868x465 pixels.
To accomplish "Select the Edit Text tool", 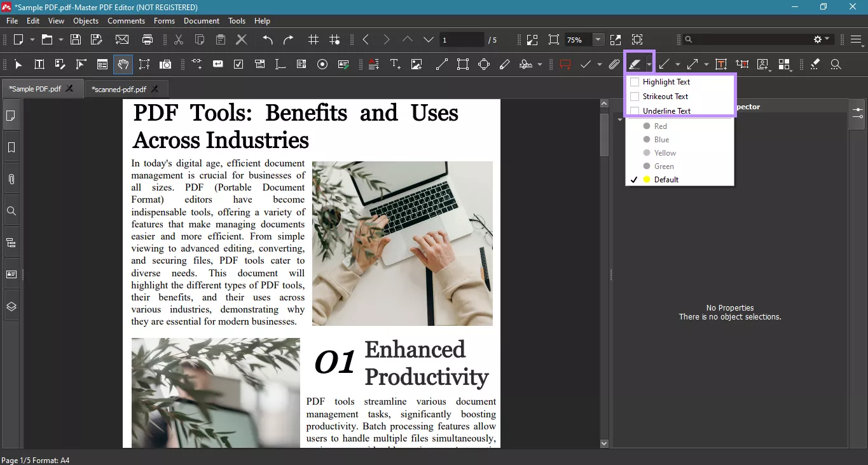I will pos(39,64).
